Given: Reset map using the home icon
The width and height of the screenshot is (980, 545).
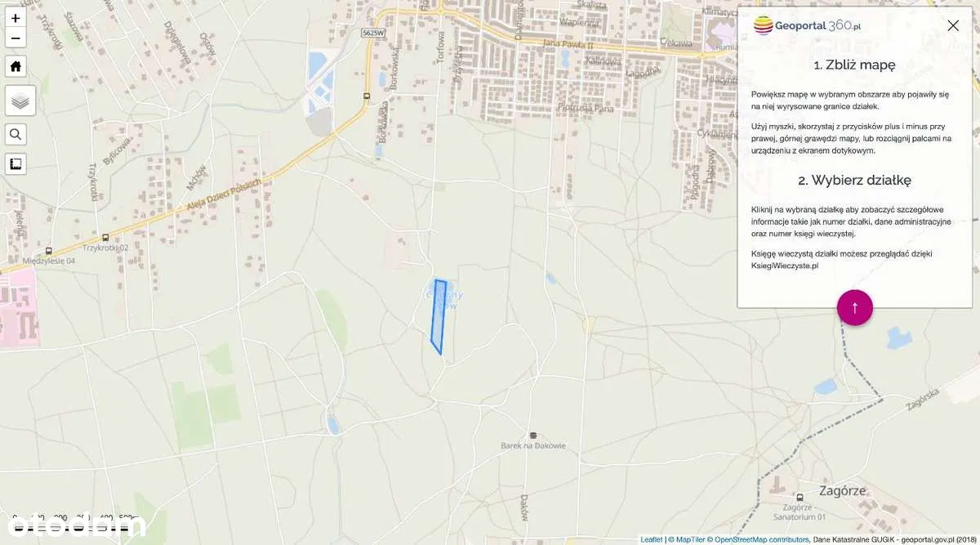Looking at the screenshot, I should [16, 66].
